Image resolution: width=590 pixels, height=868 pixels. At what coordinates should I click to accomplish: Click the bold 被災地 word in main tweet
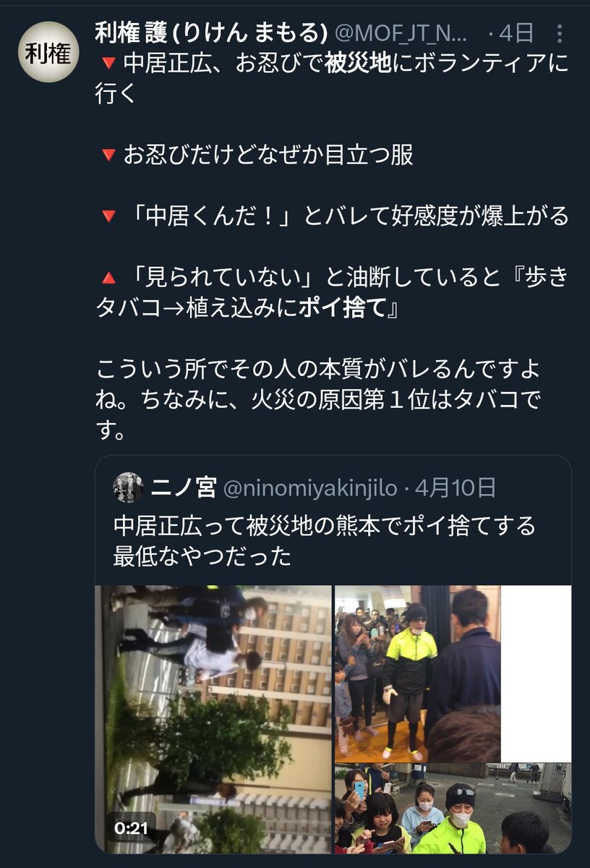click(358, 64)
